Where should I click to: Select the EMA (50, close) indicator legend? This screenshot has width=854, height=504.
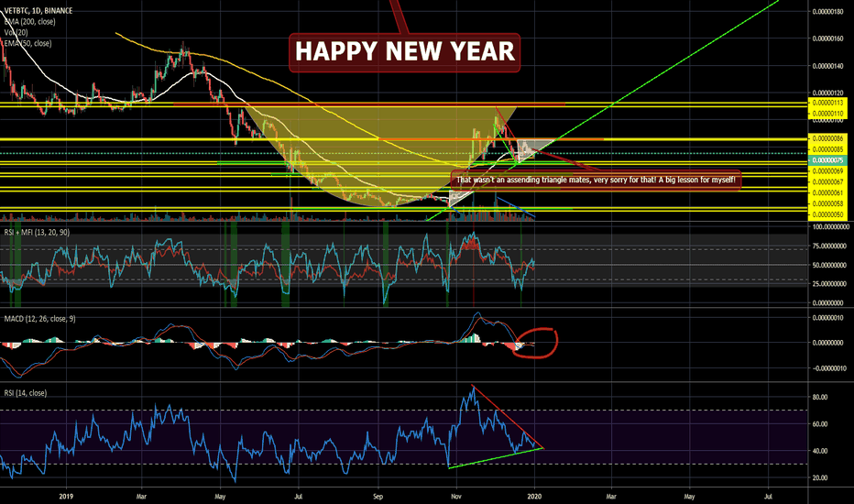point(27,43)
